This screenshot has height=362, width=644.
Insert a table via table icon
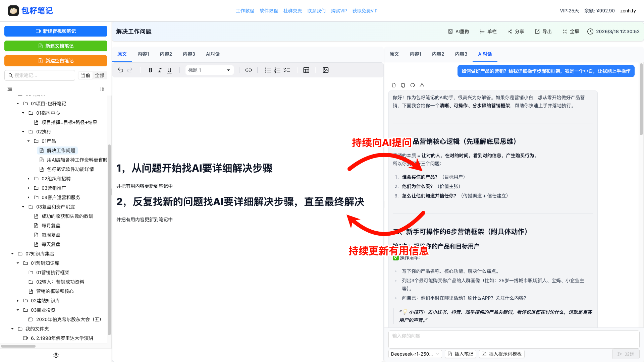[x=306, y=70]
